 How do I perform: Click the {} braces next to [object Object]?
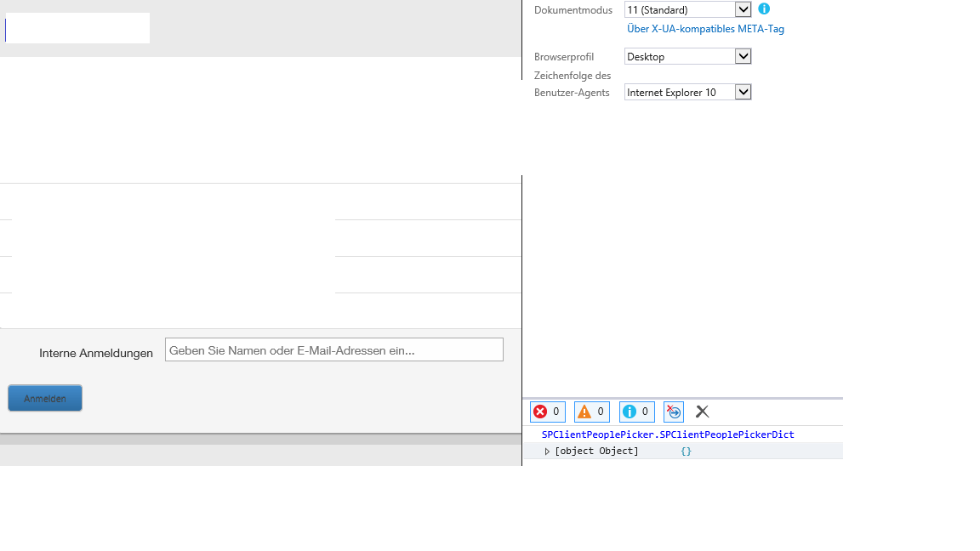point(686,451)
